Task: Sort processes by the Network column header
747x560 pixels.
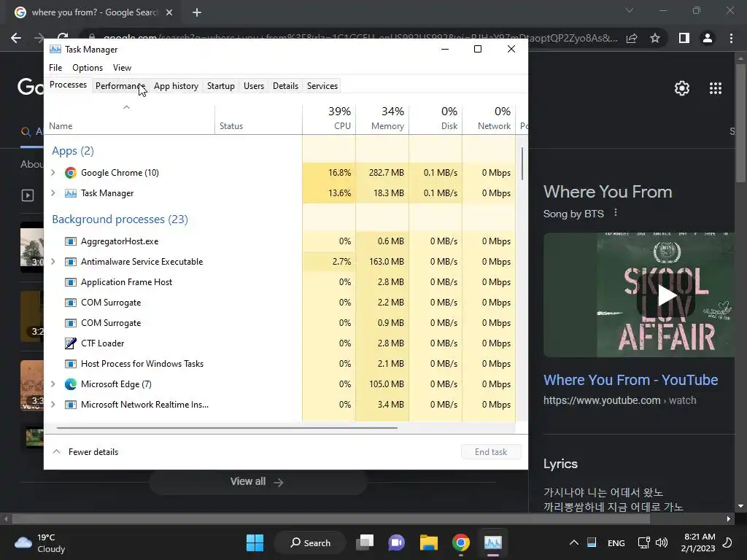Action: pos(489,119)
